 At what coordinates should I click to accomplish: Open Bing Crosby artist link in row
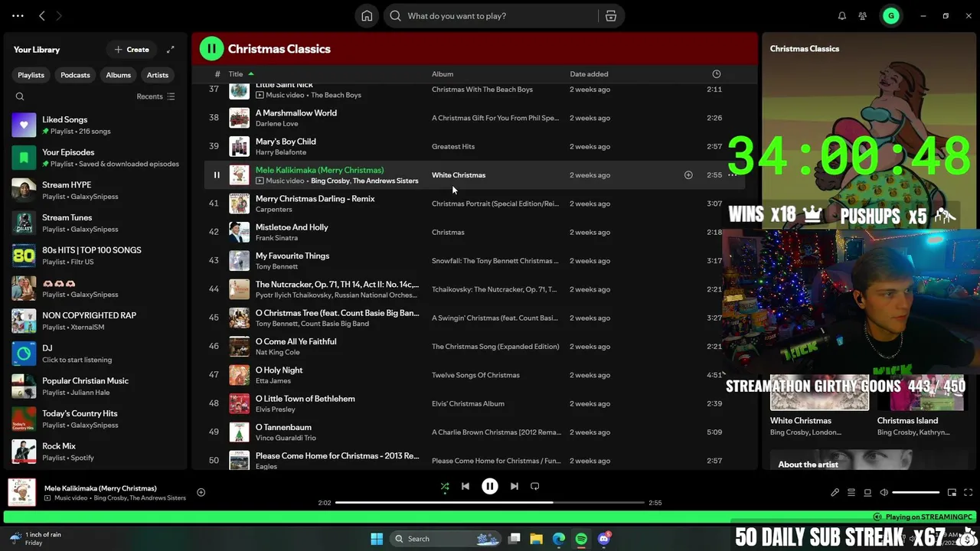tap(330, 181)
